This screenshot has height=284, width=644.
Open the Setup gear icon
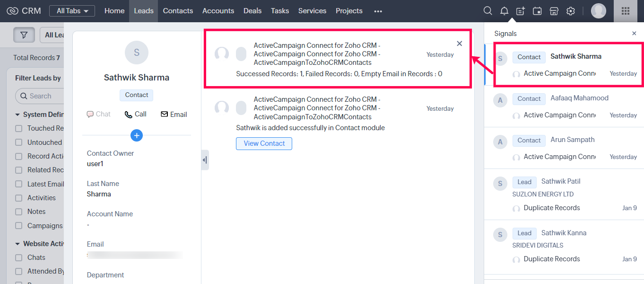571,11
